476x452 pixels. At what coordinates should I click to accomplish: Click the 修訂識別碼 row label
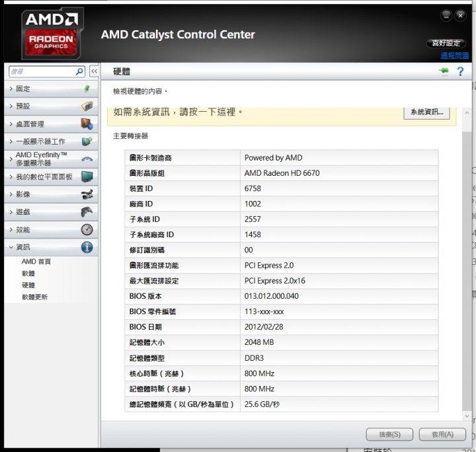147,250
